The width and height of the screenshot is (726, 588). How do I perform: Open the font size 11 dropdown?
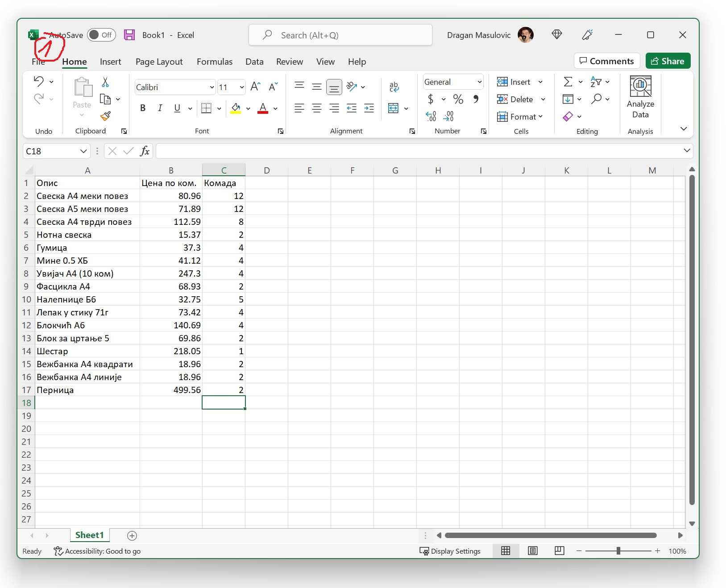[242, 87]
